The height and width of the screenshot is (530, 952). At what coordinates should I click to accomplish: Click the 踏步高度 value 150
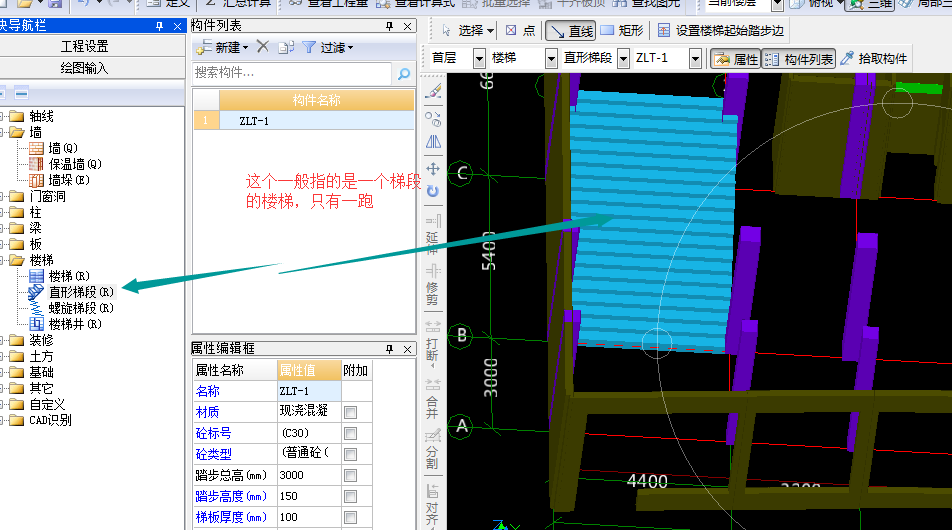(x=309, y=496)
